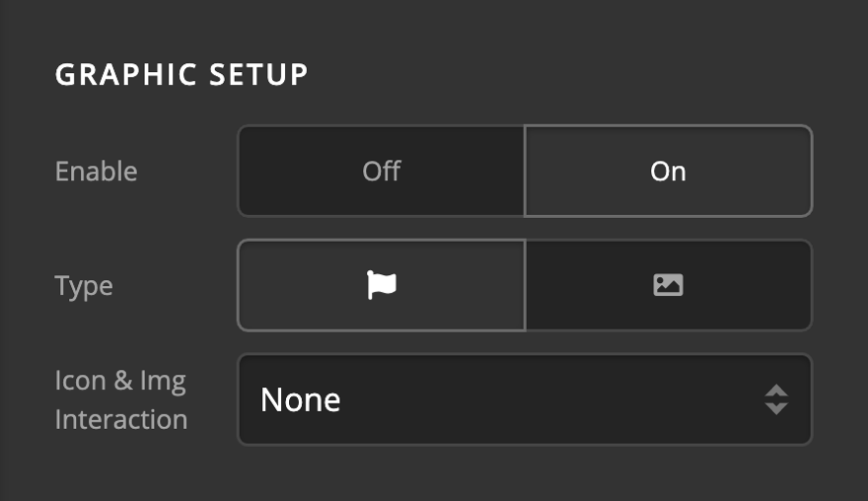Open the Icon & Img Interaction dropdown
The height and width of the screenshot is (501, 868).
point(524,399)
